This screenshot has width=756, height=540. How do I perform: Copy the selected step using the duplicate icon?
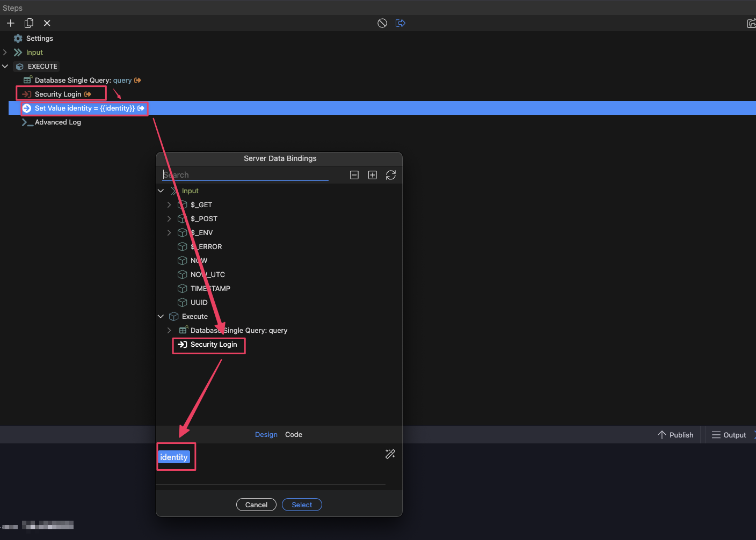(x=29, y=23)
